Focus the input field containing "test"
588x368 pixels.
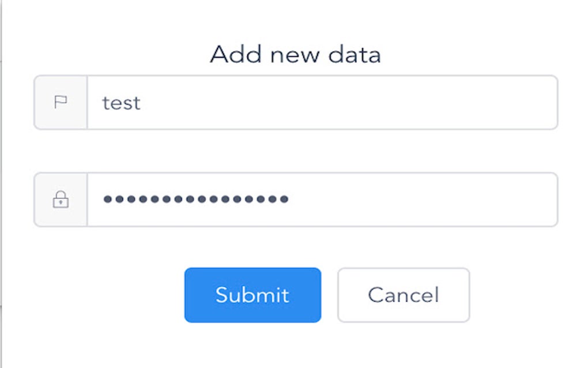coord(322,103)
